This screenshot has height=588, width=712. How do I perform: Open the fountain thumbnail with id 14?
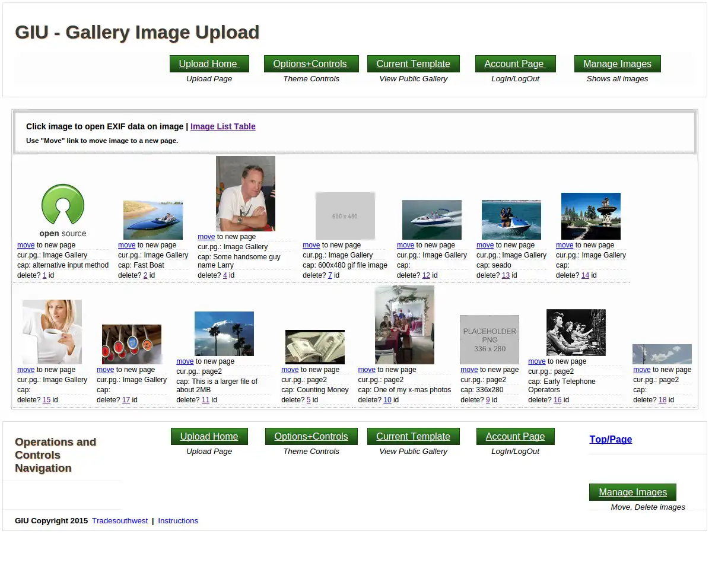pyautogui.click(x=591, y=217)
